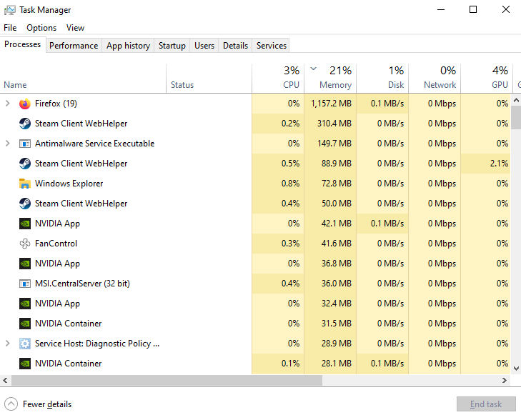Click Service Host Diagnostic Policy gear icon
The image size is (521, 420).
25,344
